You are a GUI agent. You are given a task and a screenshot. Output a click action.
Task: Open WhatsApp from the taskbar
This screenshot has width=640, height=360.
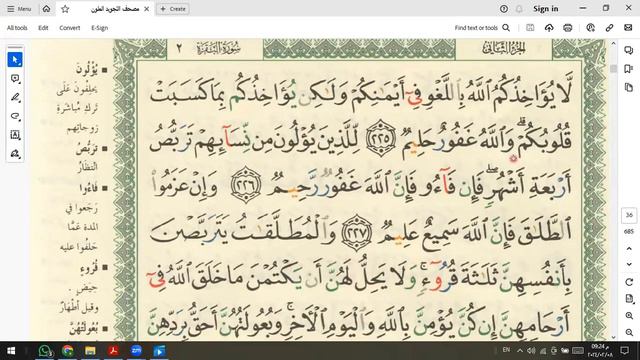[x=45, y=351]
